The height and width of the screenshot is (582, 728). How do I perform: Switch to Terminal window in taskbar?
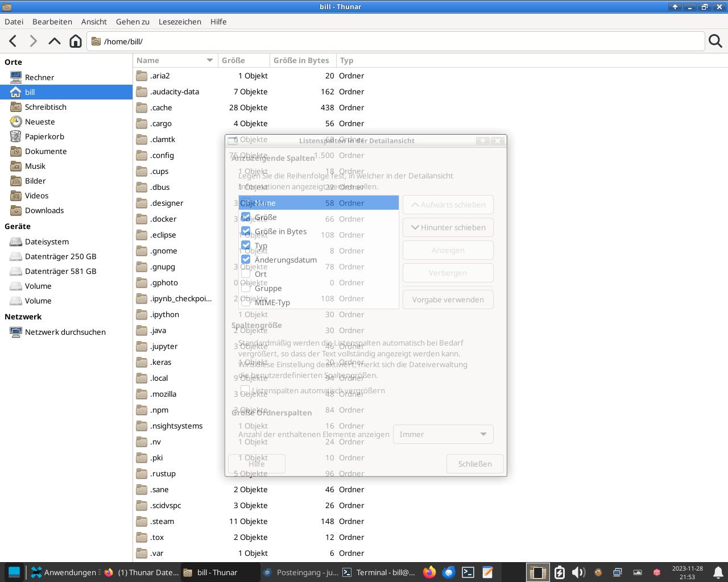380,572
